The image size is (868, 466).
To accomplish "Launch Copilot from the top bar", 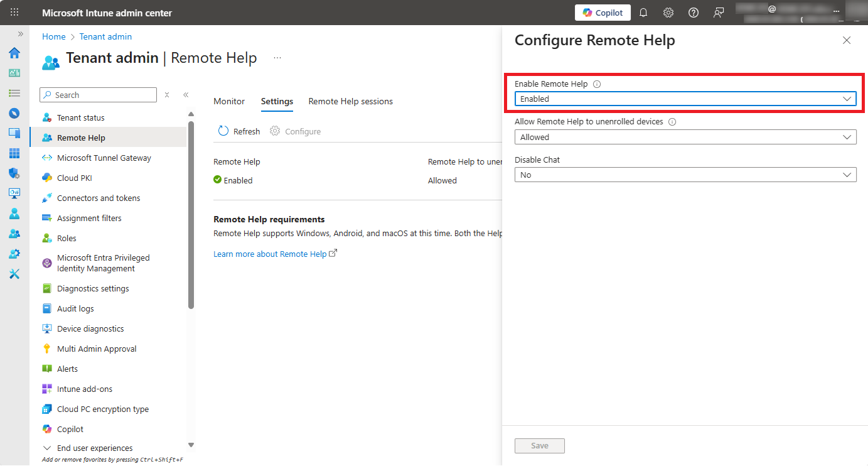I will point(603,13).
